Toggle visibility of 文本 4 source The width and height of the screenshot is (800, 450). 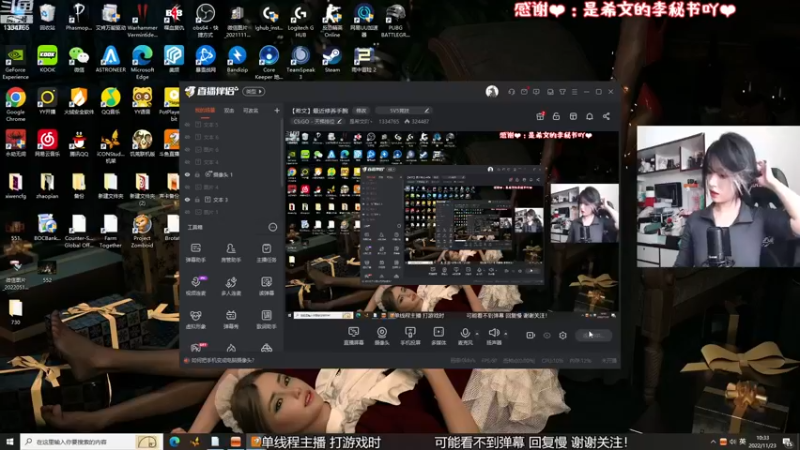pyautogui.click(x=187, y=162)
